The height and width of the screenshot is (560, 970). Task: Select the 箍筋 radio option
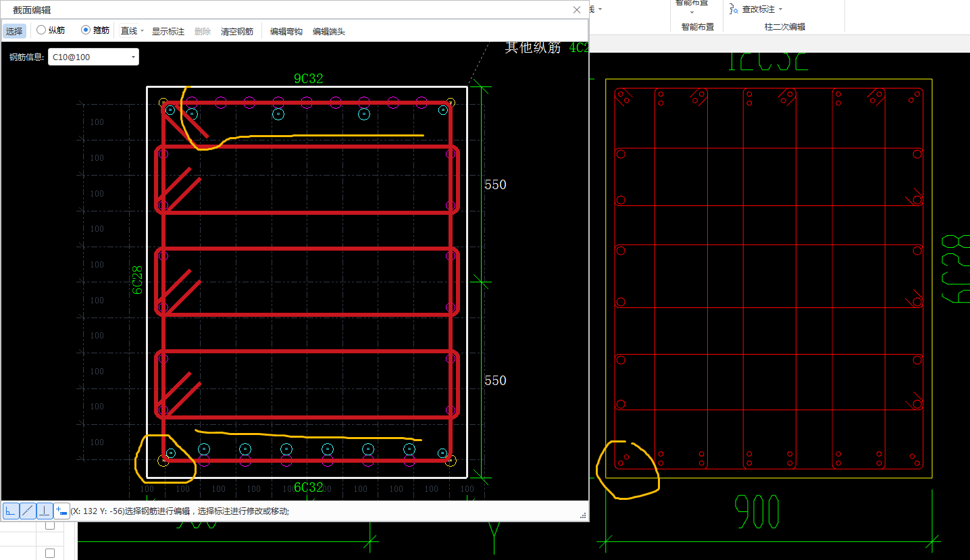[x=95, y=30]
